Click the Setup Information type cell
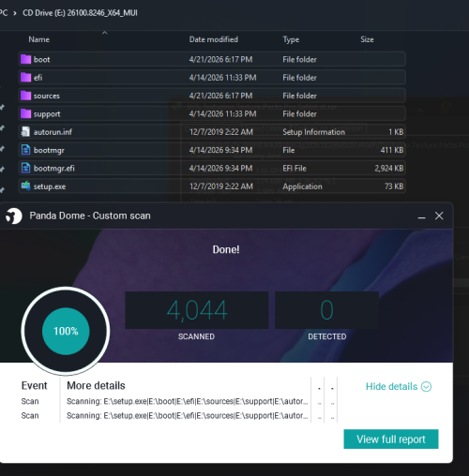The image size is (469, 476). click(x=314, y=132)
